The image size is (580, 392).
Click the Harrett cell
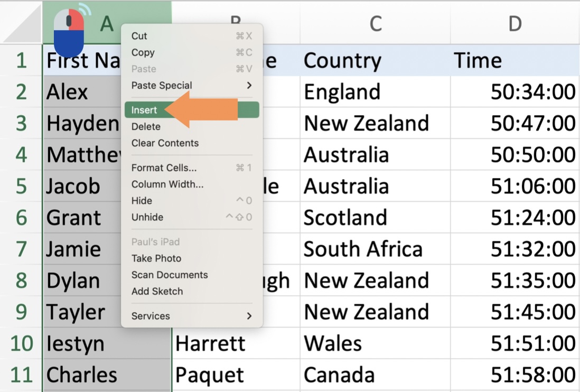[x=236, y=343]
